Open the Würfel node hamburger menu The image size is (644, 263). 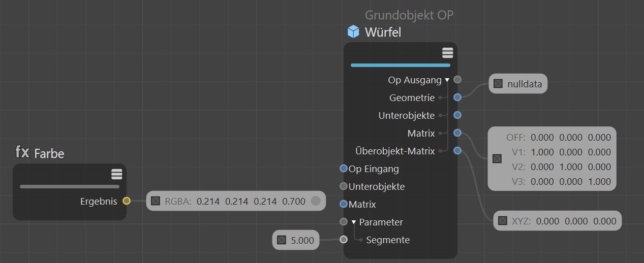(447, 52)
